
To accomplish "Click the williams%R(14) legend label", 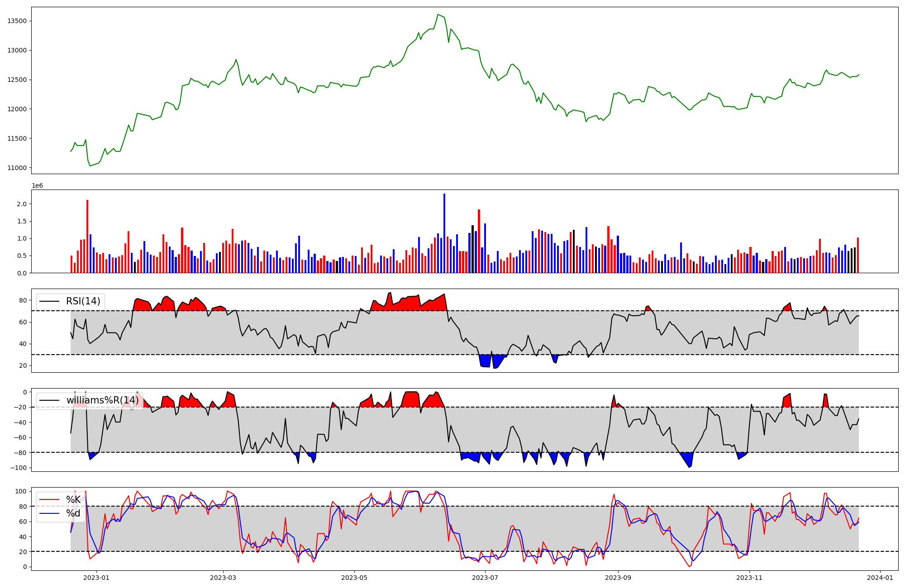I will 102,400.
